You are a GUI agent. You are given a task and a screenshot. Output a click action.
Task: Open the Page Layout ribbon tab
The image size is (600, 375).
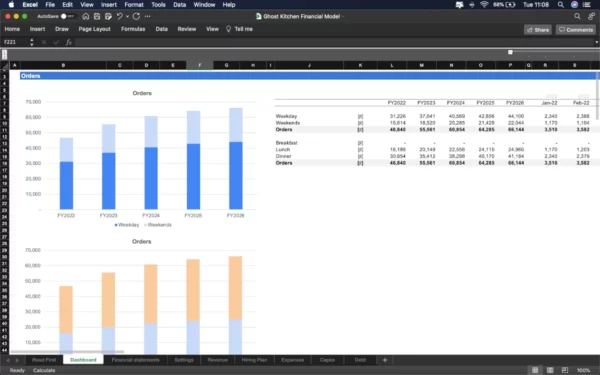point(95,29)
